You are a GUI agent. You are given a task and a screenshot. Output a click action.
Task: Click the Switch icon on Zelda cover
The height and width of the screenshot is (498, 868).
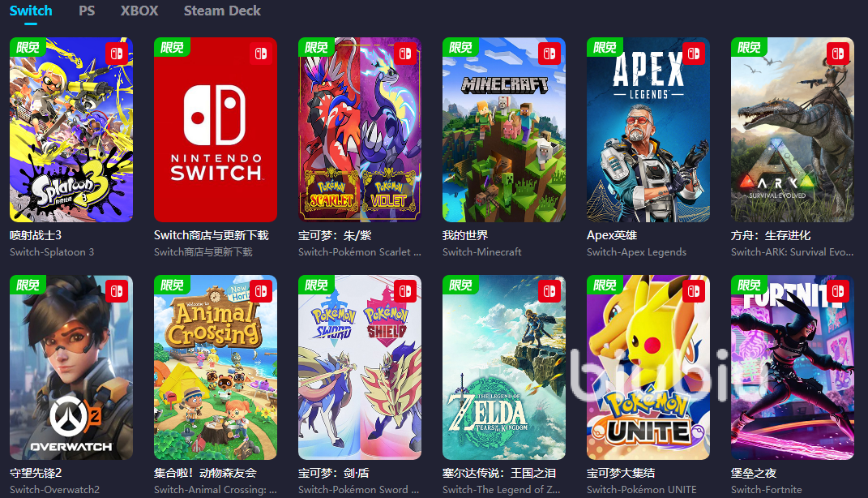point(549,291)
